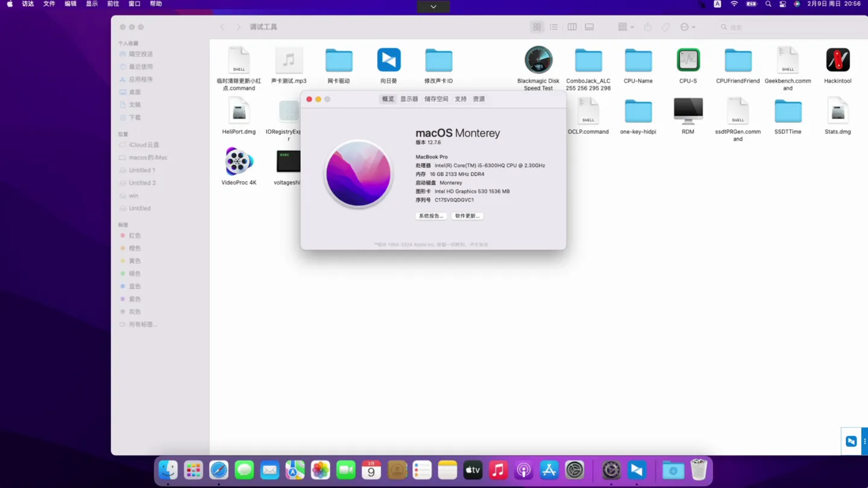The height and width of the screenshot is (488, 868).
Task: Open the Hackintool app icon
Action: pos(837,60)
